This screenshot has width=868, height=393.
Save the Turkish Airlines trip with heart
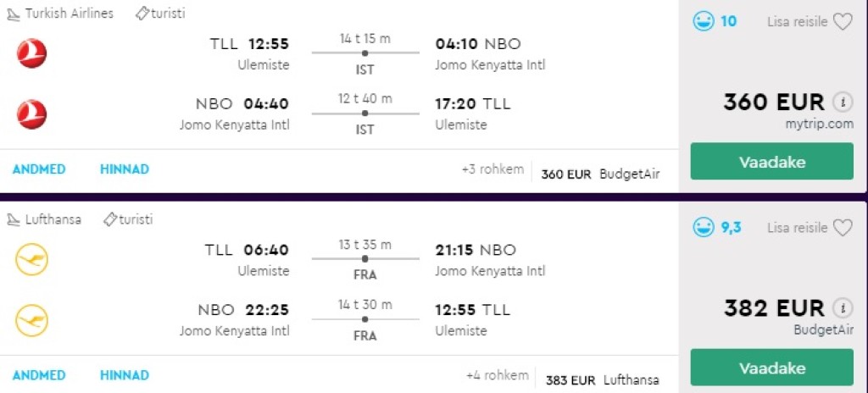(843, 22)
